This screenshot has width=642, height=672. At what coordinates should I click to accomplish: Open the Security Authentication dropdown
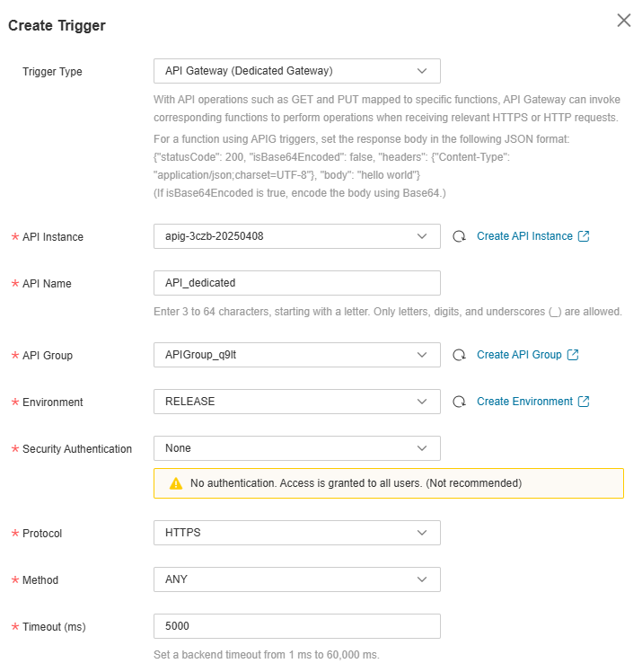(x=296, y=448)
